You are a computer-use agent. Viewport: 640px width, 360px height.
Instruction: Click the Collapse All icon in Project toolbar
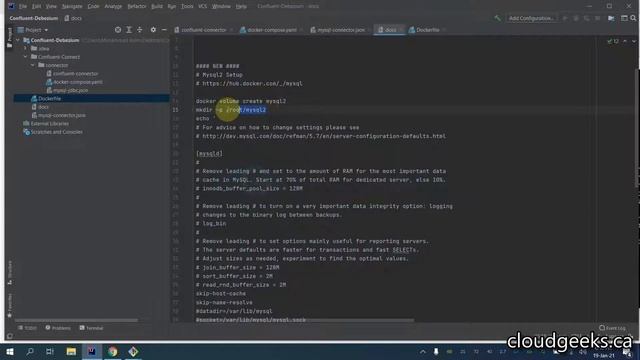point(140,30)
